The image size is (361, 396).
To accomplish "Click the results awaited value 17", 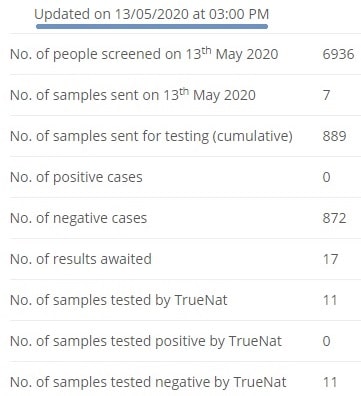I will (330, 259).
